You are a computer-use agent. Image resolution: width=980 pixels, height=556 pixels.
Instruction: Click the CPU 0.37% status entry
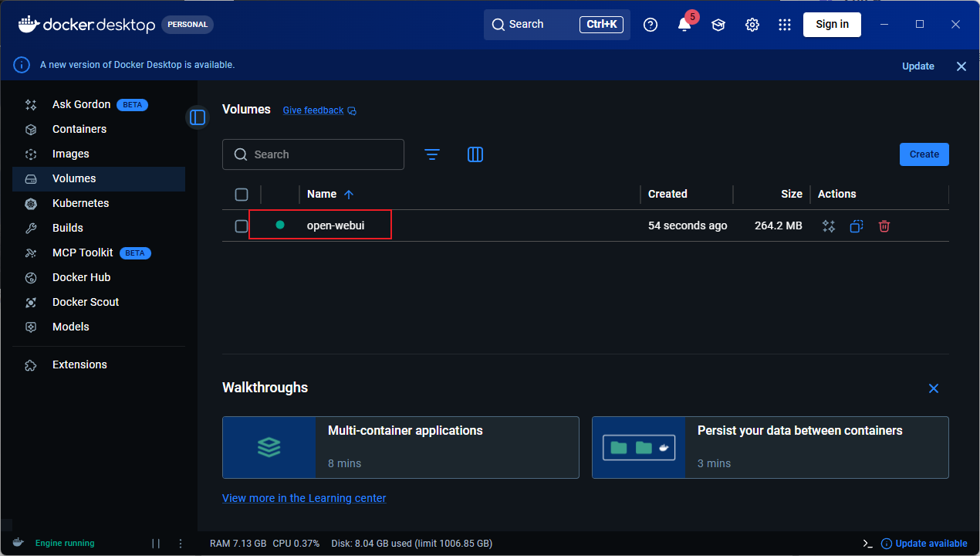tap(296, 544)
